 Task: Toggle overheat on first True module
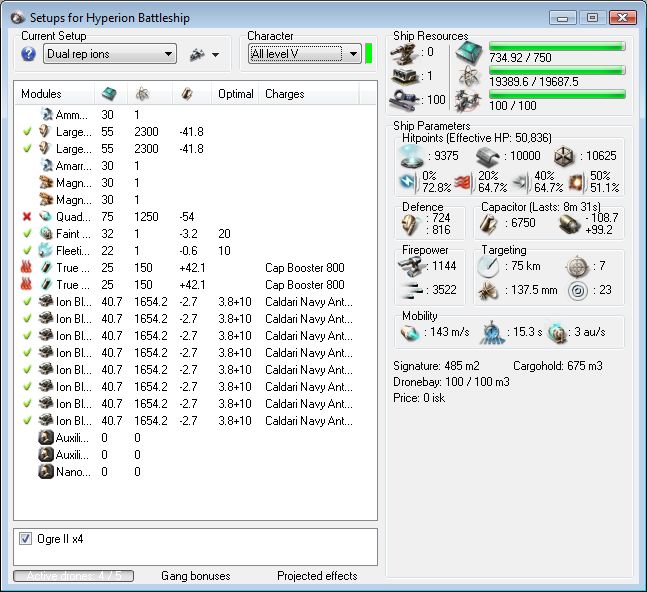tap(26, 267)
